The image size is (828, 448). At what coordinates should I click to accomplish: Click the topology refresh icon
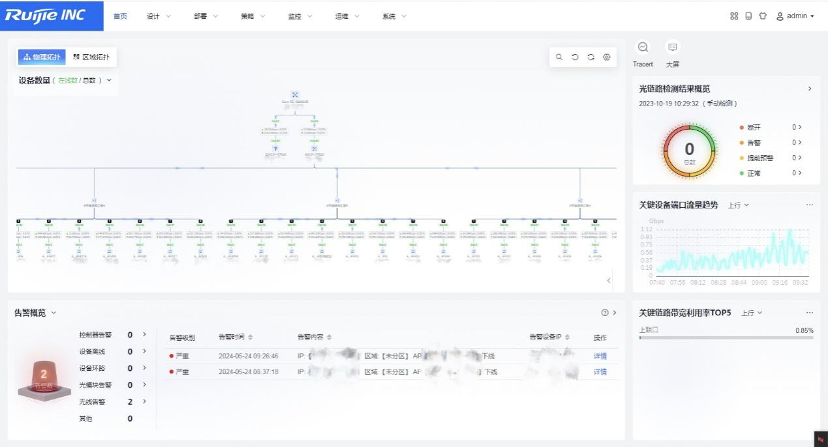tap(591, 57)
